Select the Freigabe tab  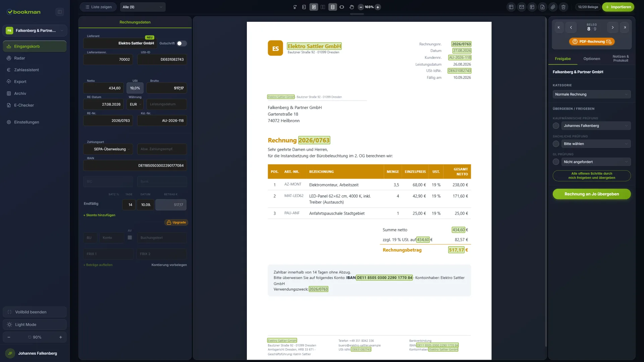coord(563,59)
